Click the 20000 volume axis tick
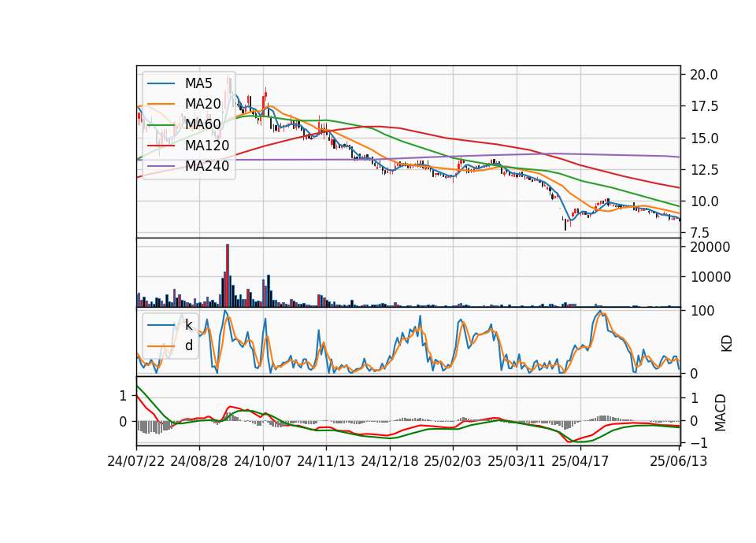This screenshot has height=543, width=756. (710, 247)
